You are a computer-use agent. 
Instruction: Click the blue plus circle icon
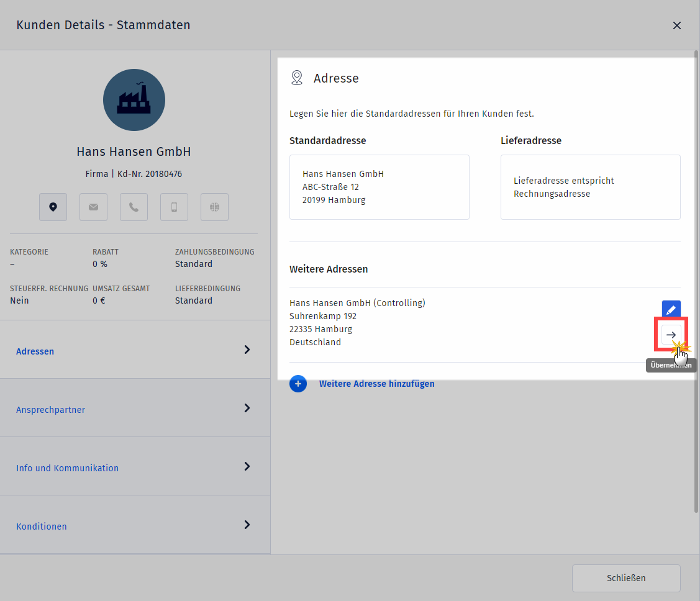click(298, 384)
